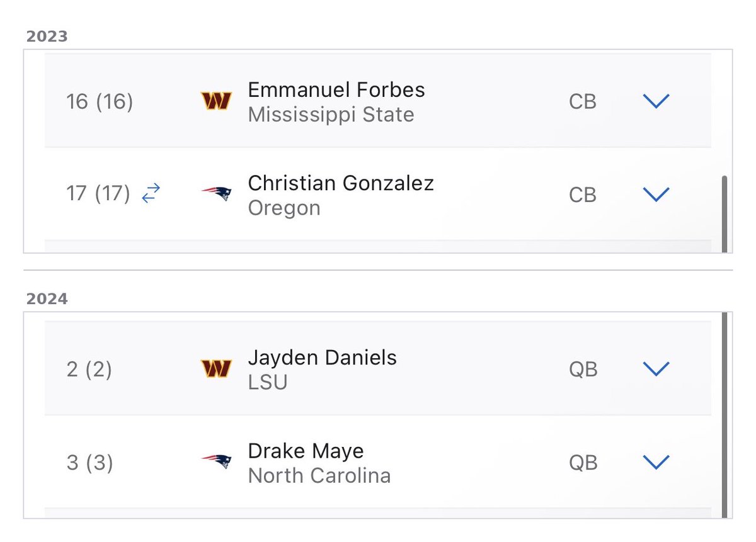
Task: Click pick number 2 (2)
Action: [89, 370]
